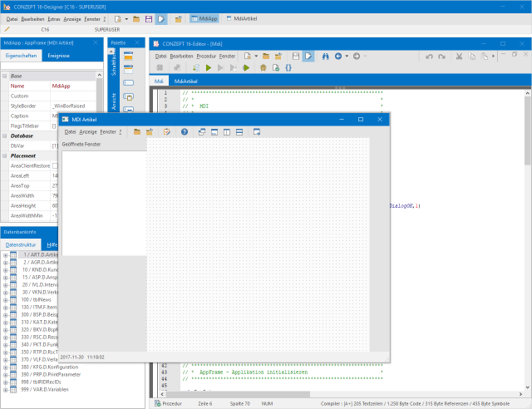The image size is (532, 409).
Task: Switch to the Ereignisse tab
Action: click(58, 56)
